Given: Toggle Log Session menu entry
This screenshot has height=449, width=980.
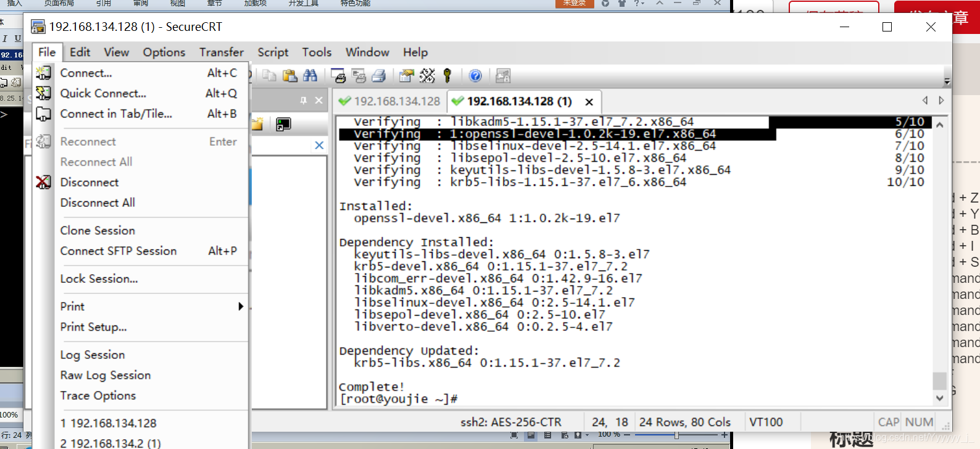Looking at the screenshot, I should (141, 355).
